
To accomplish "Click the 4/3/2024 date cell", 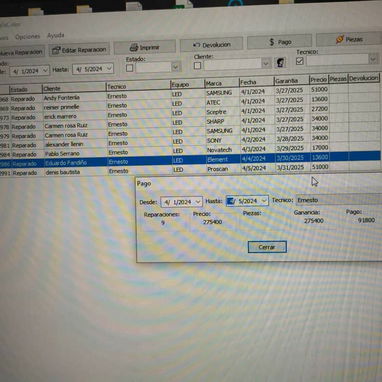I will tap(257, 149).
